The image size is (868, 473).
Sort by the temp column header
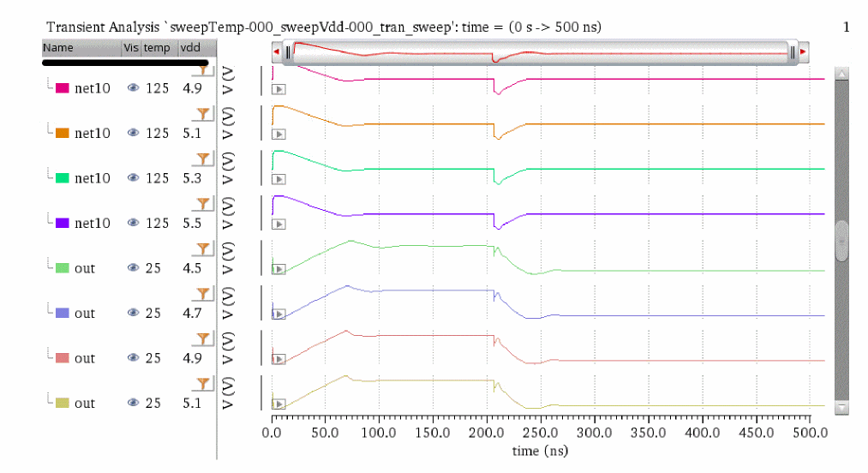pos(159,48)
